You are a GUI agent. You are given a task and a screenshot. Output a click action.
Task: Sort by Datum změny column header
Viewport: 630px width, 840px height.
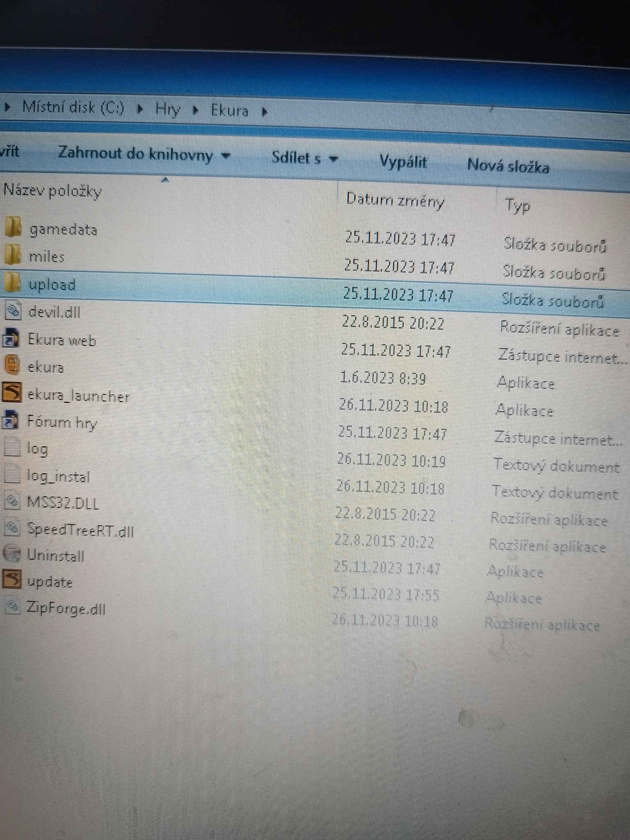pos(395,201)
